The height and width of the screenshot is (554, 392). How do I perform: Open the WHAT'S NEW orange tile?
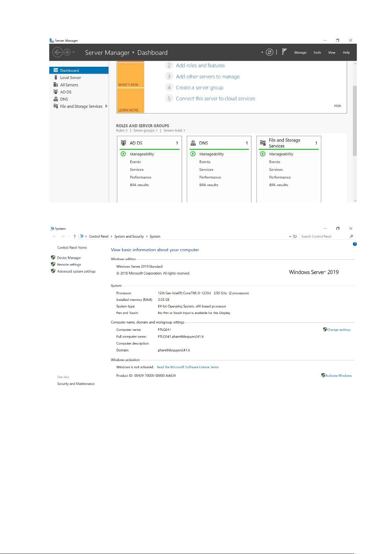tap(131, 75)
